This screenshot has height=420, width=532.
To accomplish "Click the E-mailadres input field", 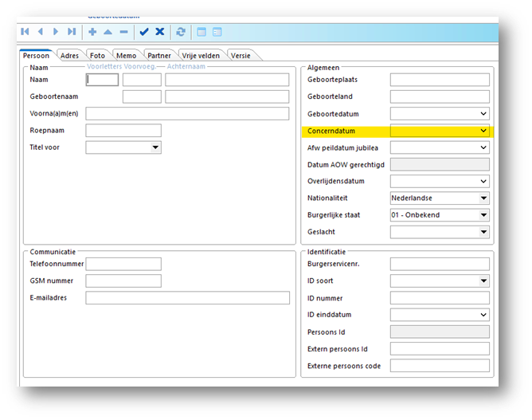I will pyautogui.click(x=188, y=298).
